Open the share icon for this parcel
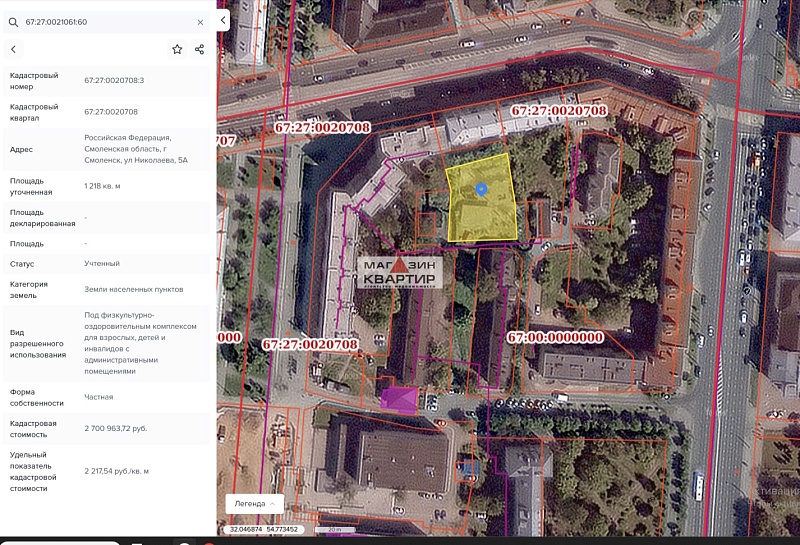Image resolution: width=800 pixels, height=545 pixels. pos(200,49)
